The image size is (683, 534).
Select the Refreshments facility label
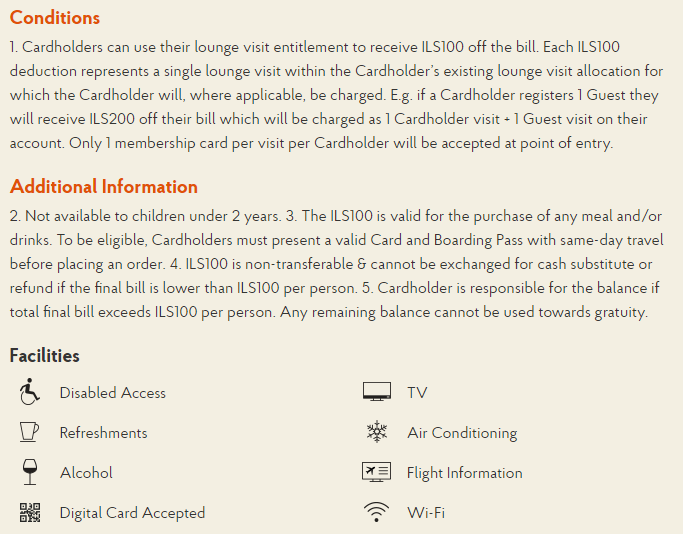tap(104, 433)
